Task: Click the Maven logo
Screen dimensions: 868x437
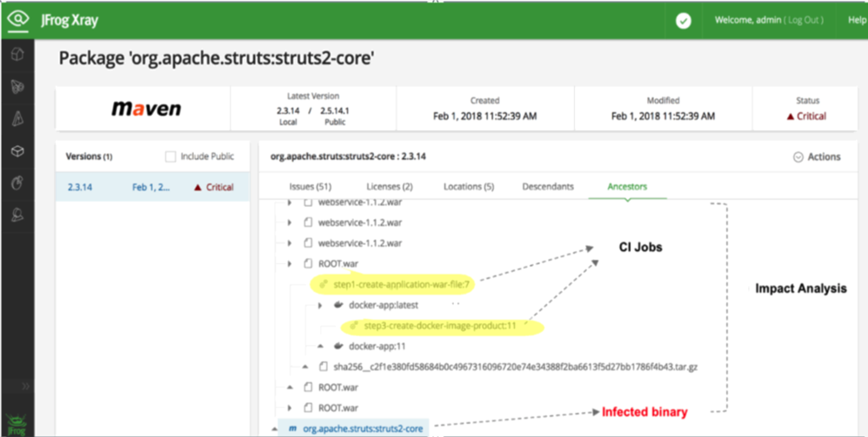Action: tap(146, 109)
